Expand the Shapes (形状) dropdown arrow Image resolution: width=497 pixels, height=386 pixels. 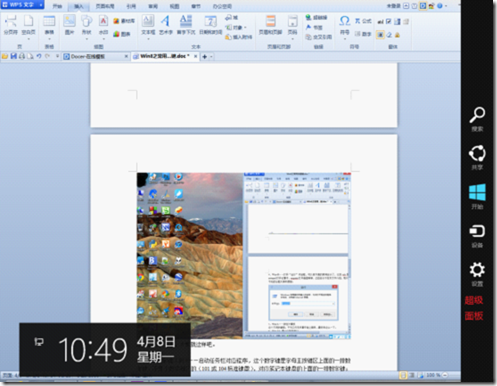click(87, 39)
